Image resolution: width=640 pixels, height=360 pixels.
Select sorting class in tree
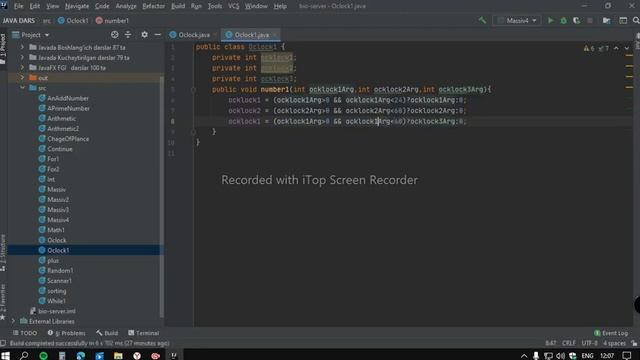pyautogui.click(x=56, y=291)
